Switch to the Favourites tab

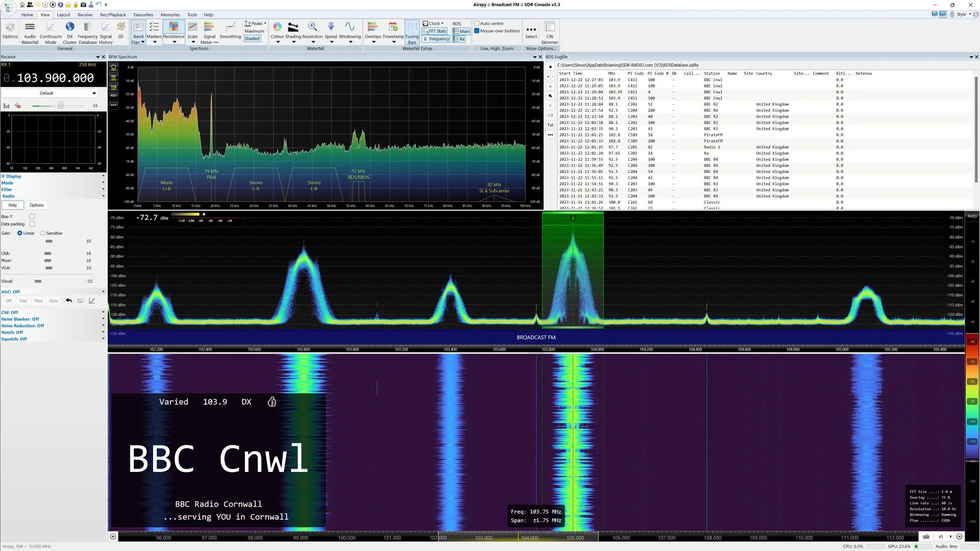(x=143, y=15)
